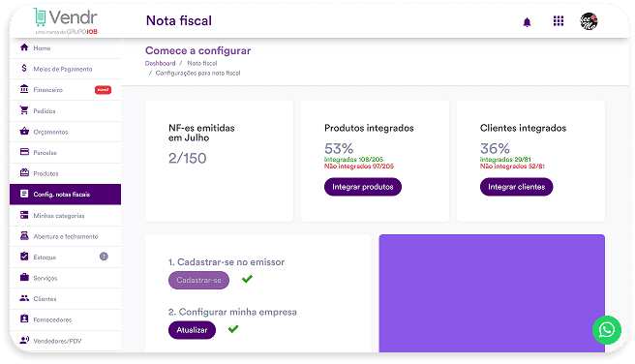Click 'Clientes integrados' card title
Image resolution: width=635 pixels, height=364 pixels.
[x=524, y=128]
